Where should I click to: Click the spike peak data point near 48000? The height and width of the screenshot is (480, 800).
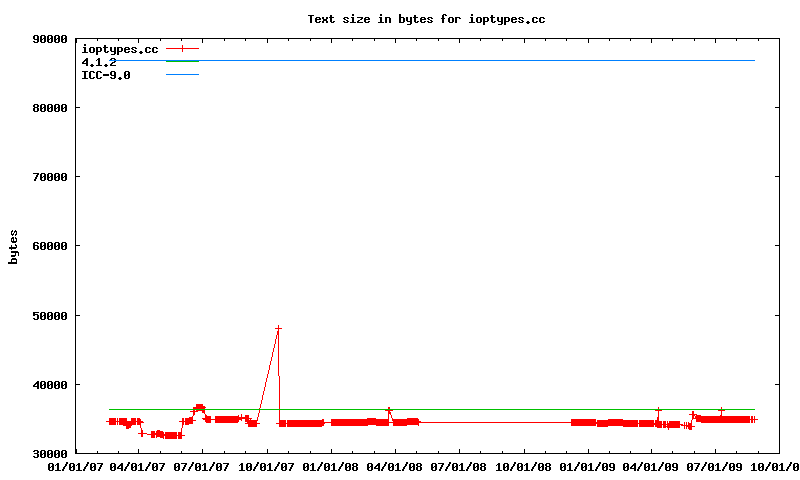click(x=278, y=328)
